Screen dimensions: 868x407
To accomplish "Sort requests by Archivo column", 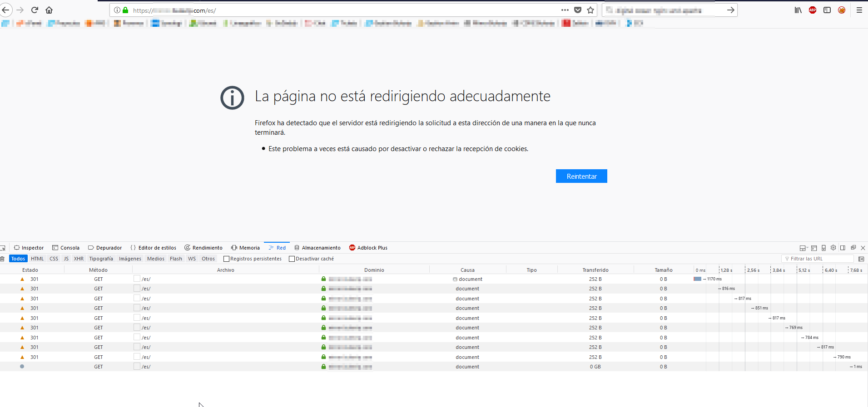I will coord(226,270).
